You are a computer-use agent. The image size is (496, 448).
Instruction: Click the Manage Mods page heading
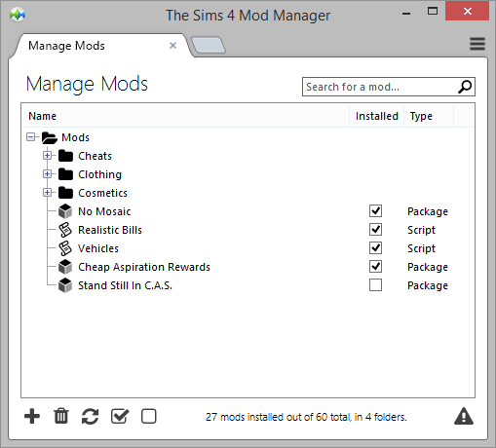[x=87, y=84]
